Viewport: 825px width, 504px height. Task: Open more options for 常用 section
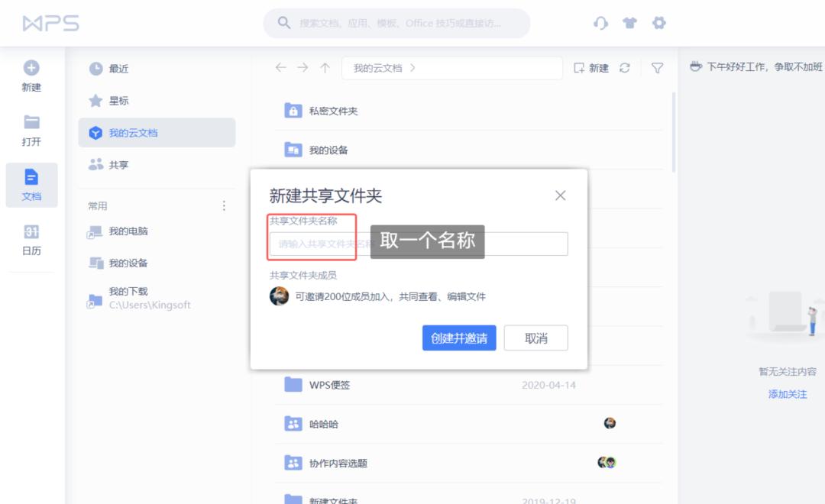point(224,205)
